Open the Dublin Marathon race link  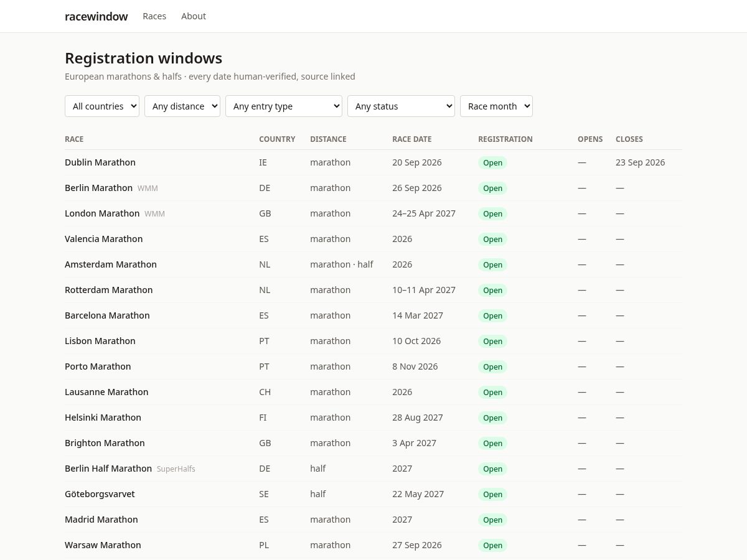tap(100, 162)
